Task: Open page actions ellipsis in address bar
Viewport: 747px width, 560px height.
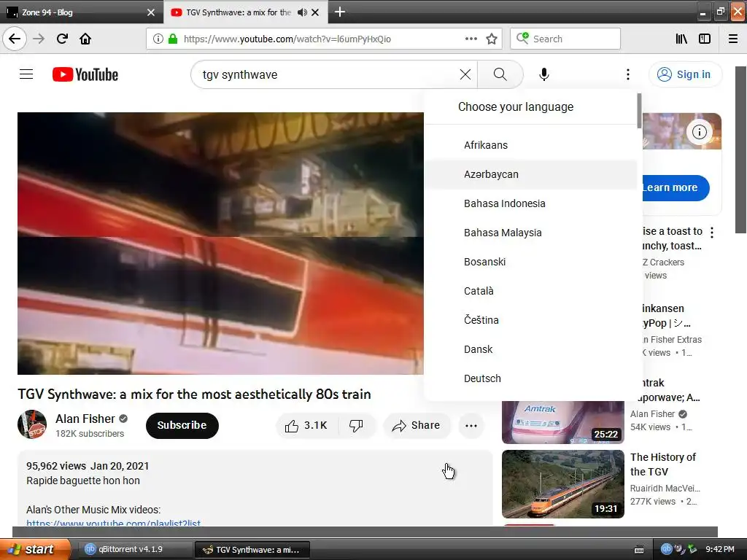Action: [471, 39]
